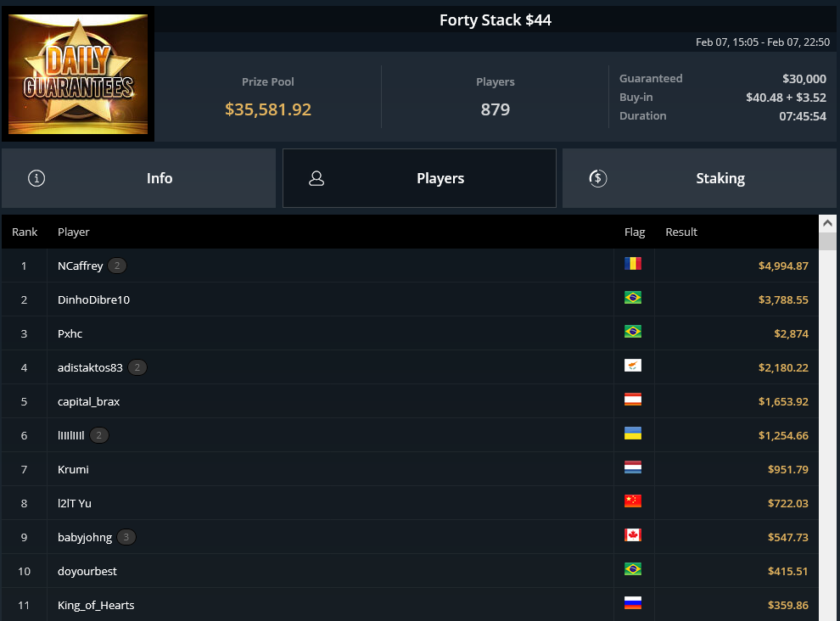
Task: Click the Canada flag for babyjohng
Action: pyautogui.click(x=633, y=534)
